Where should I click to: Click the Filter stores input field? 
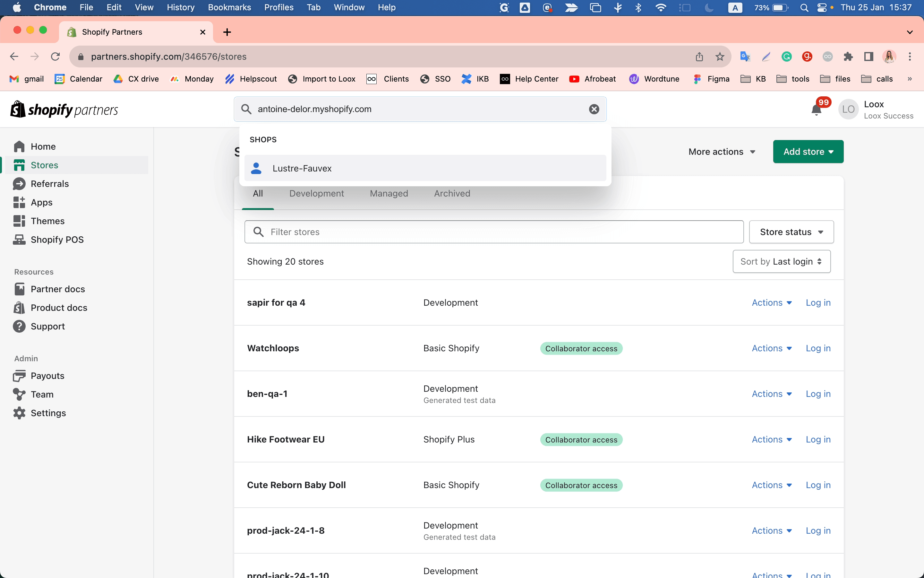click(x=494, y=232)
